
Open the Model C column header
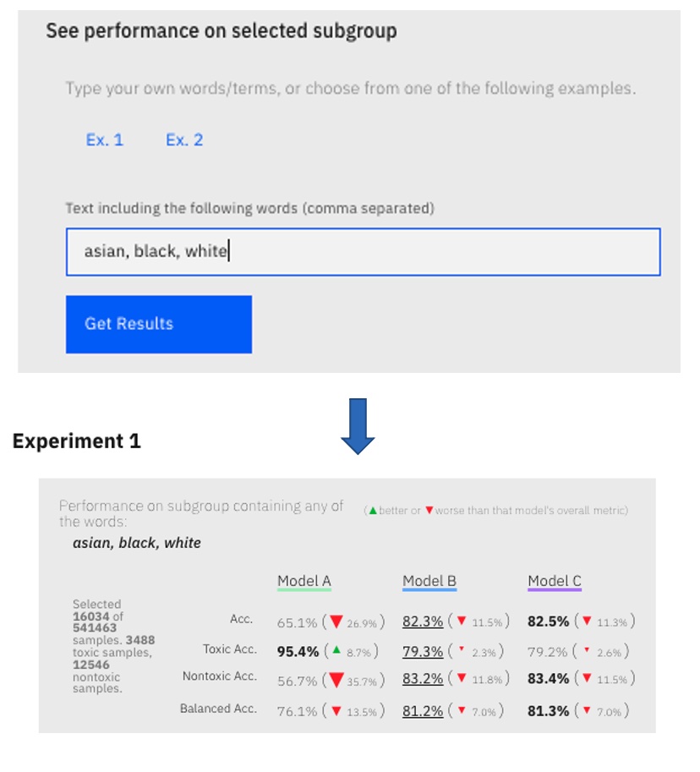point(555,581)
